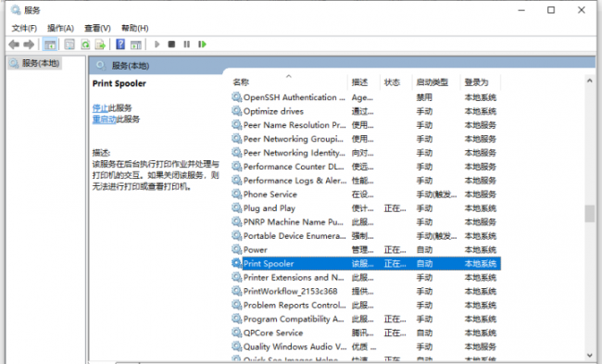602x364 pixels.
Task: Select the Printer Extensions service row
Action: pyautogui.click(x=366, y=277)
